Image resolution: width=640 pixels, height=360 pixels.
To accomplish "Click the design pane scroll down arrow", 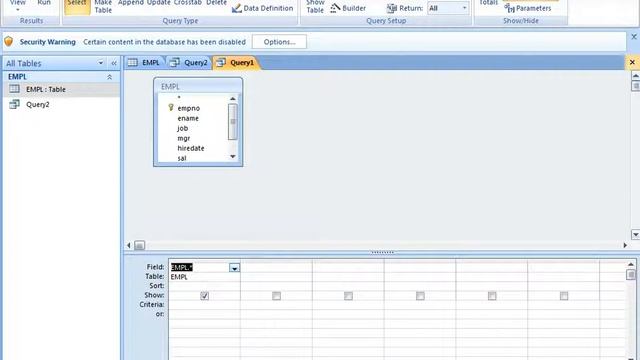I will click(636, 235).
